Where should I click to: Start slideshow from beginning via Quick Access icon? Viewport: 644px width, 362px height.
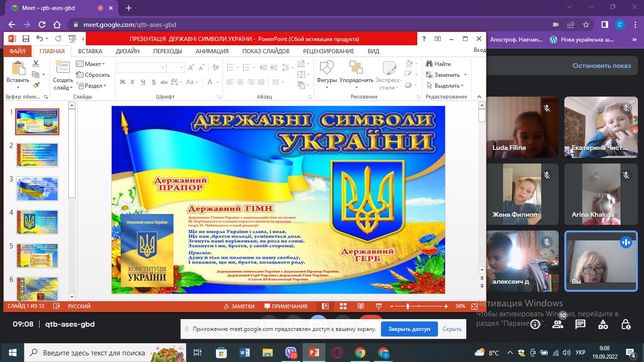tap(72, 39)
